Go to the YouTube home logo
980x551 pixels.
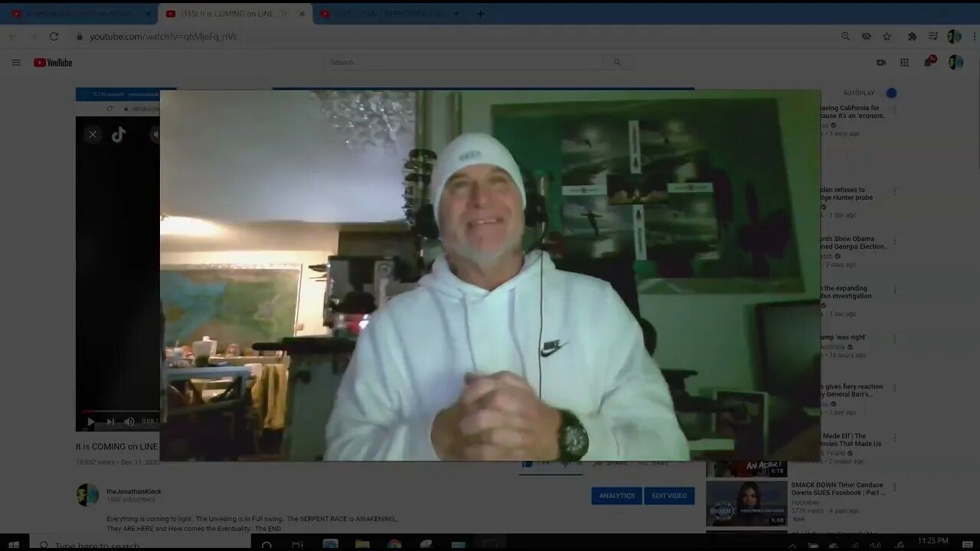(53, 63)
